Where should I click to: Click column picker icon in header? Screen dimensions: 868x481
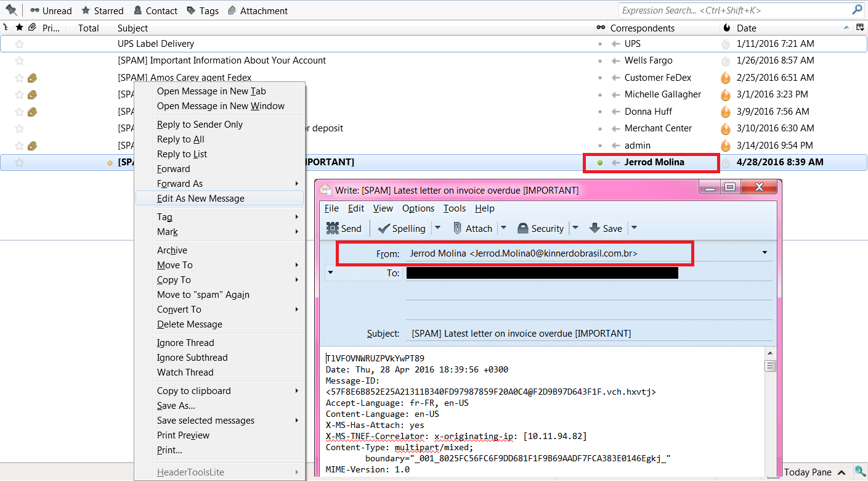tap(860, 28)
